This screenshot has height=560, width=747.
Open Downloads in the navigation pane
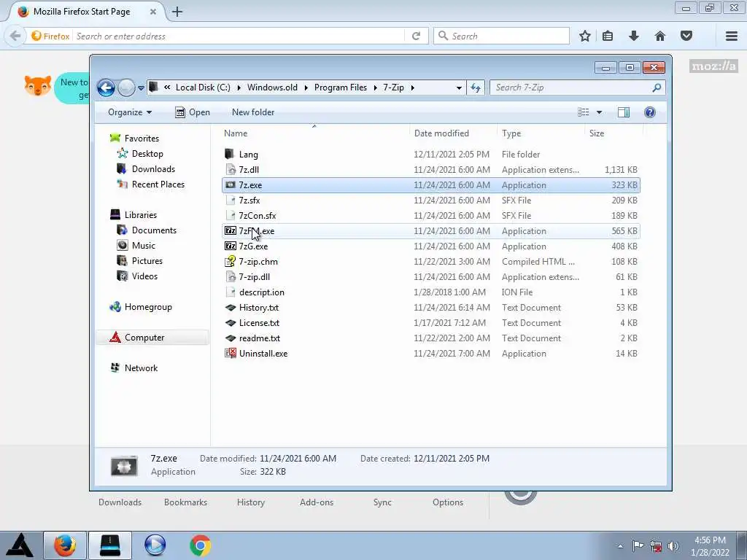pyautogui.click(x=153, y=169)
